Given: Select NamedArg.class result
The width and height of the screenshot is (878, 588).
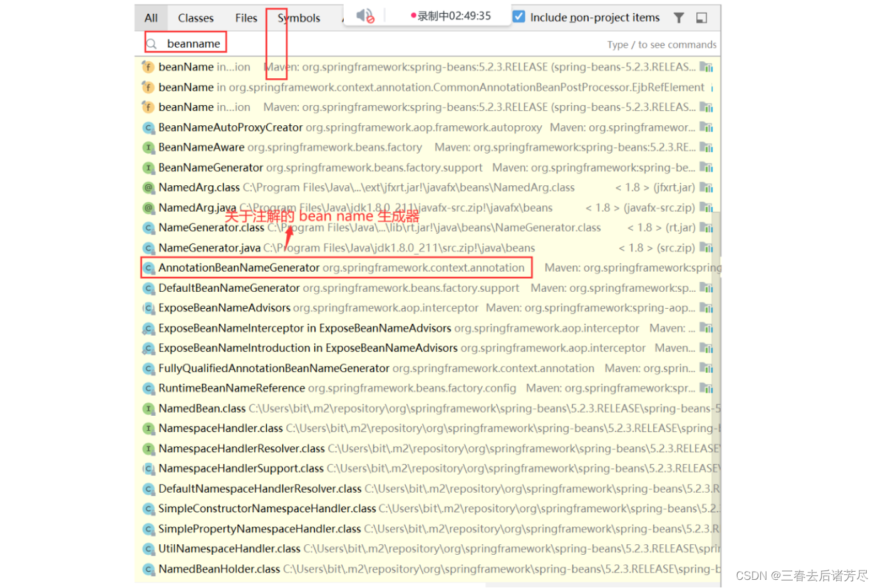Looking at the screenshot, I should point(428,187).
